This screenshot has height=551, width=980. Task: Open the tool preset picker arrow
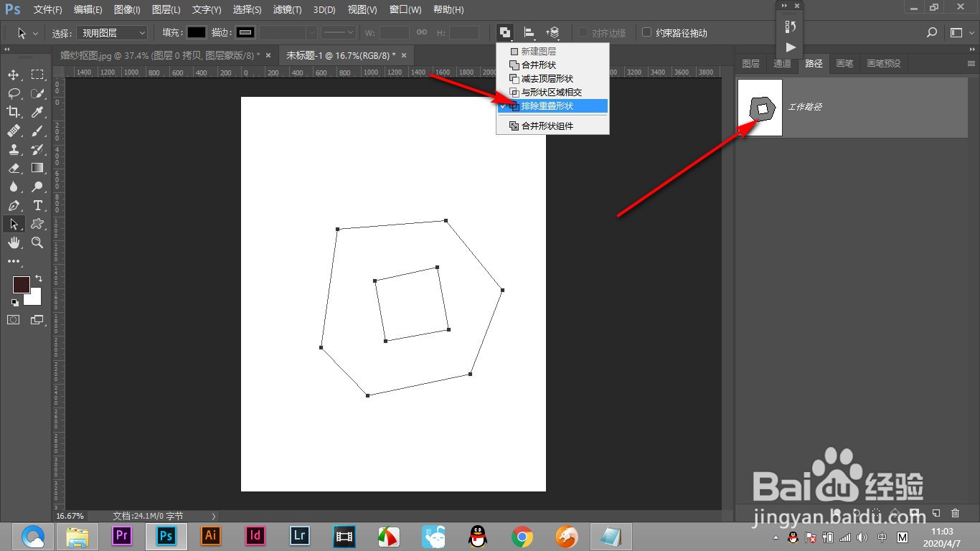(x=35, y=33)
